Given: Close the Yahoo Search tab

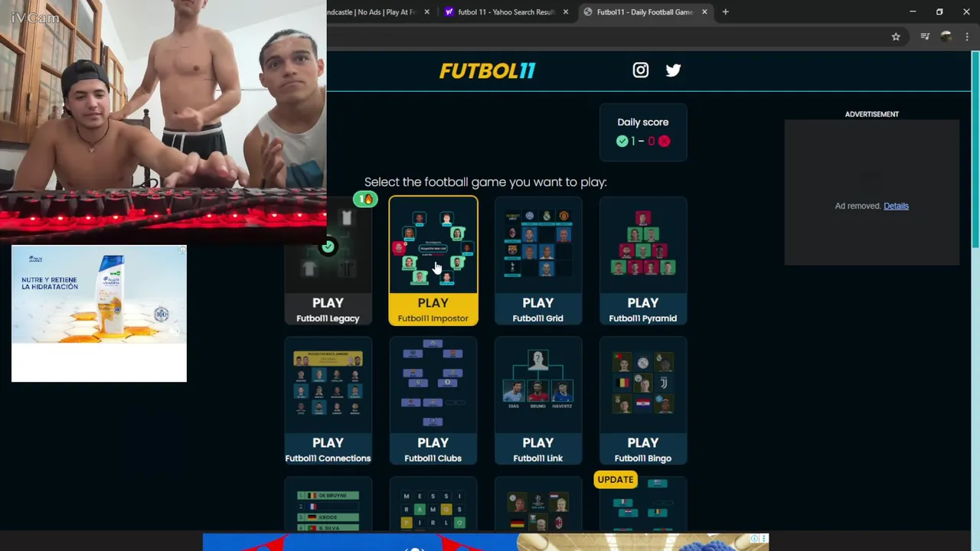Looking at the screenshot, I should (566, 11).
